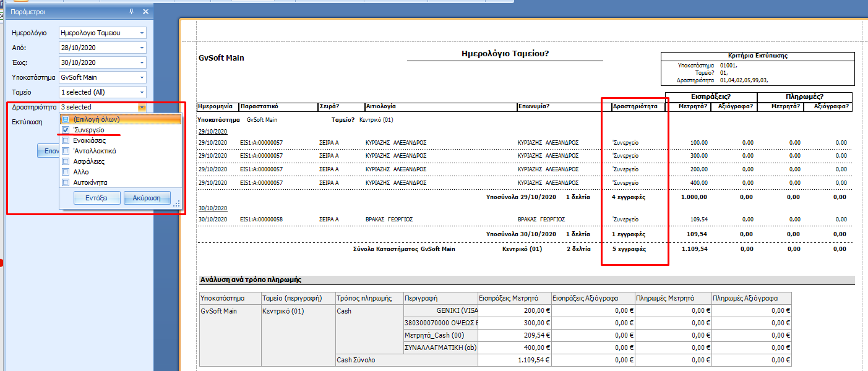Uncheck the Συνεργείο activity checkbox
The width and height of the screenshot is (868, 371).
pyautogui.click(x=66, y=130)
